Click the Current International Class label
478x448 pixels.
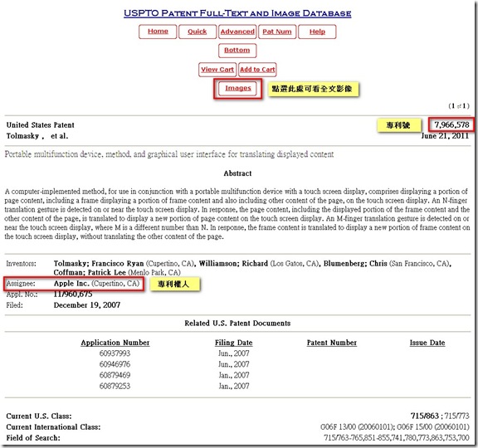[53, 427]
